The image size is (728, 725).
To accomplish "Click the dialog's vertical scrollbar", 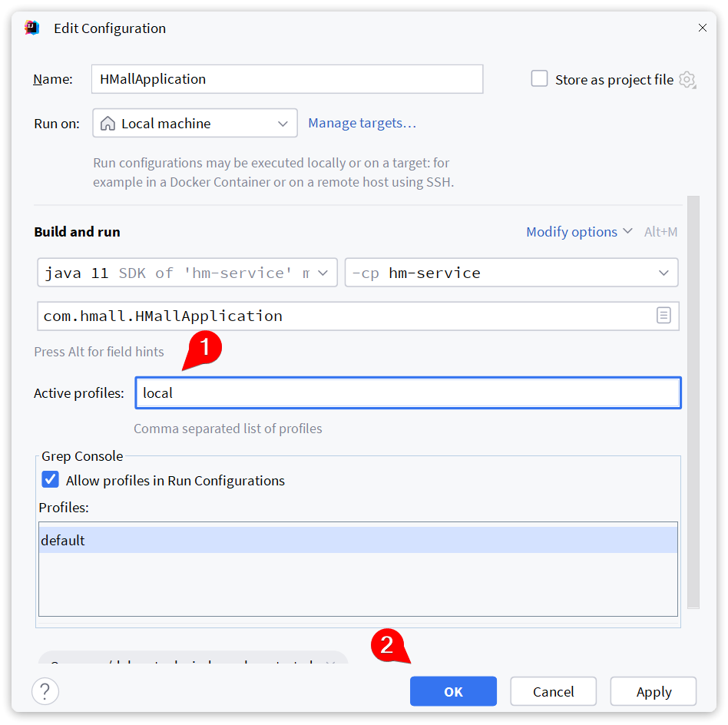I will click(x=693, y=399).
